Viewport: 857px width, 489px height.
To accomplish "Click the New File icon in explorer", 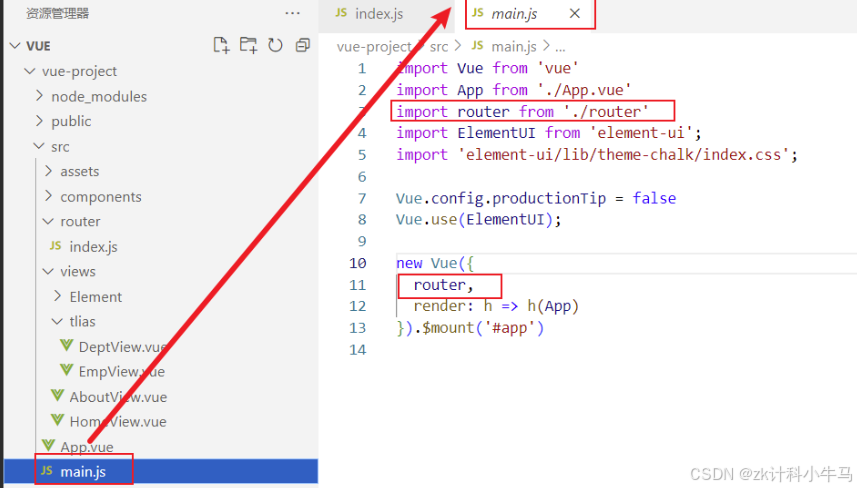I will [221, 45].
